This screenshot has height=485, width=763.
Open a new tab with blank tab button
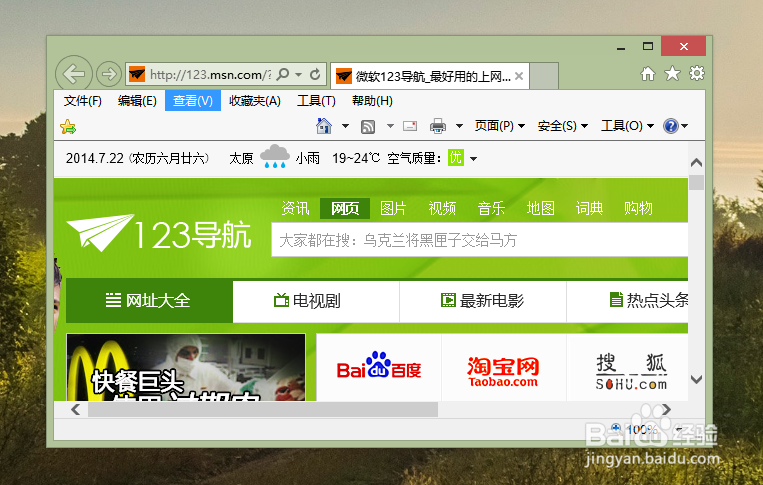pyautogui.click(x=544, y=76)
